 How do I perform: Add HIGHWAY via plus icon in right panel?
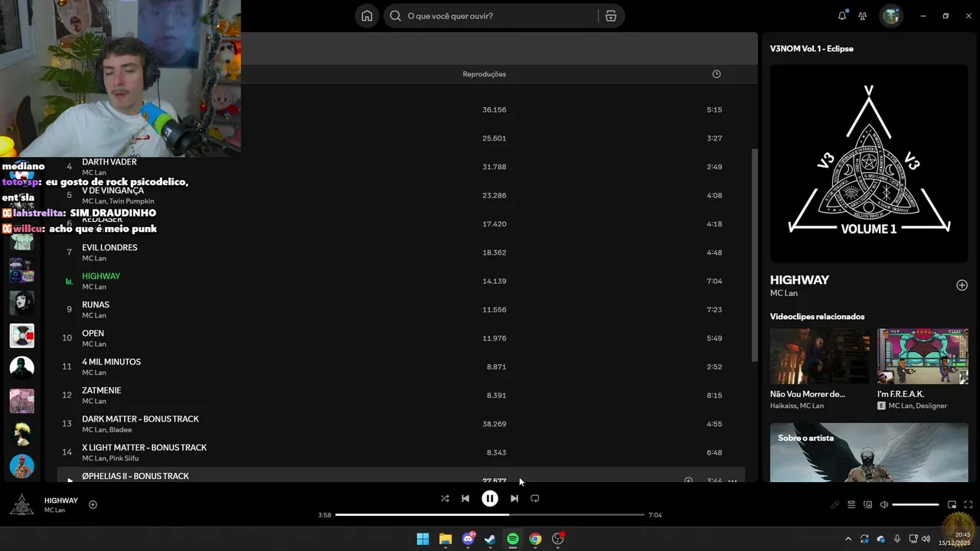tap(962, 285)
